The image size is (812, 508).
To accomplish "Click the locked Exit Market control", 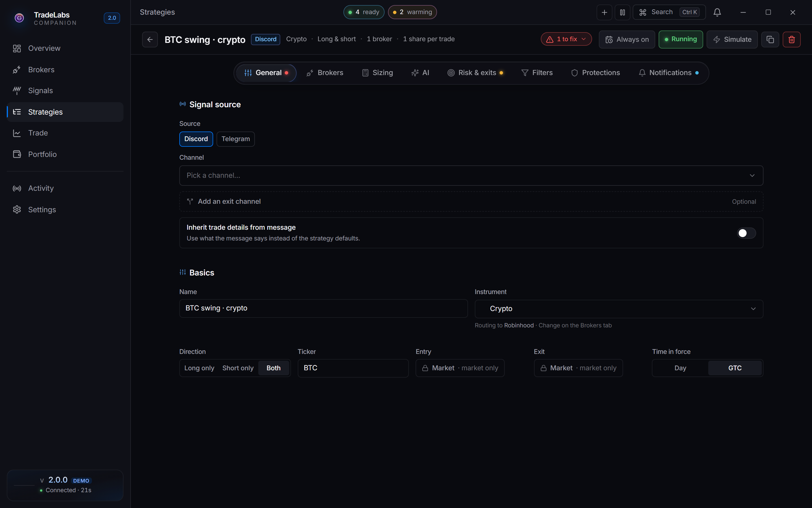I will 578,368.
